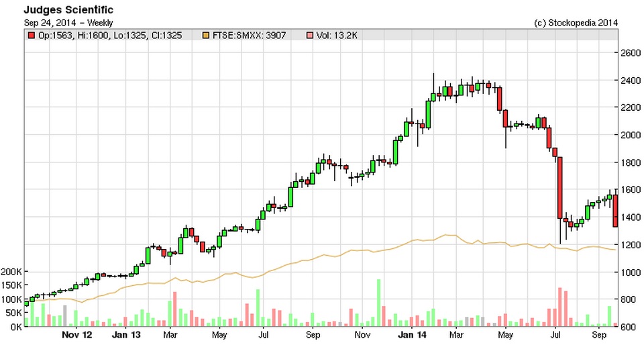Click the 0K volume axis label

pos(16,327)
